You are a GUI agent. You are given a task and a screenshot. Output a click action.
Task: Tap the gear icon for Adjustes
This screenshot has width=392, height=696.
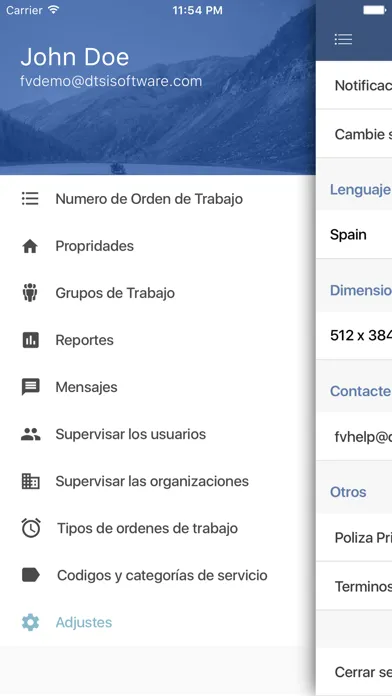[31, 622]
